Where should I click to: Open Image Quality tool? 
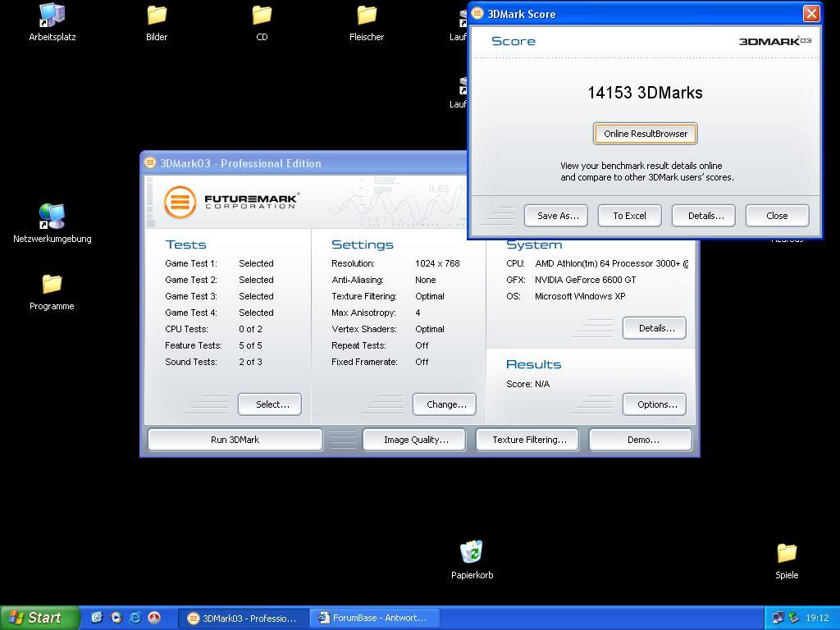coord(416,440)
